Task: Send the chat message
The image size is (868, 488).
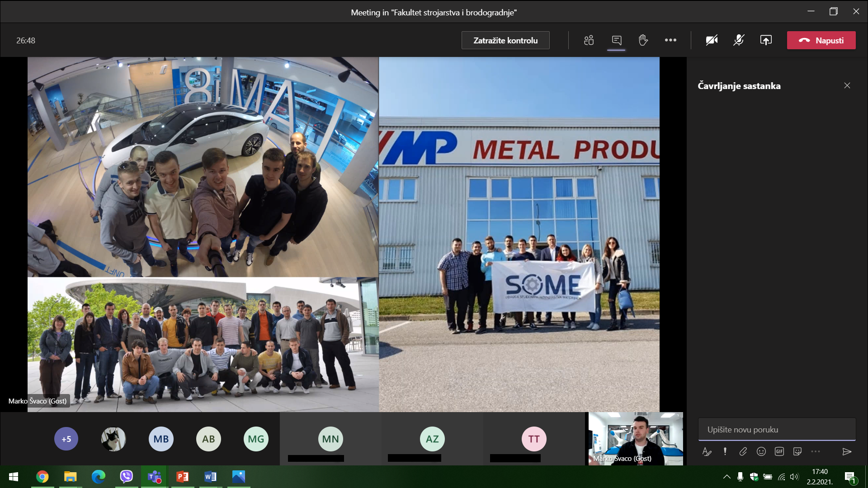Action: 847,451
